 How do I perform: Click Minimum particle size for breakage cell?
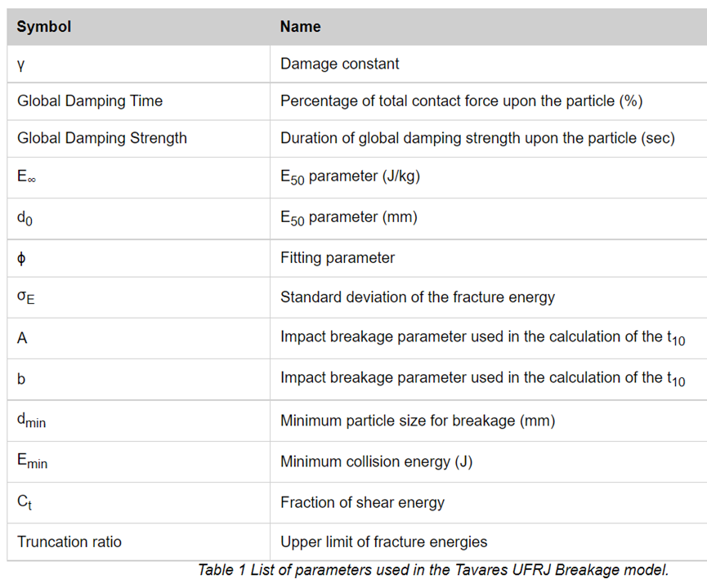point(417,421)
